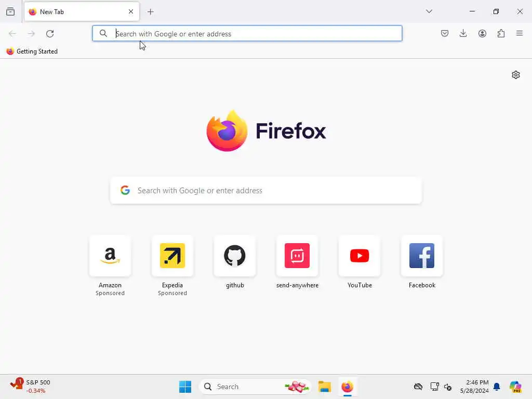Select the New Tab tab
This screenshot has height=399, width=532.
(82, 11)
